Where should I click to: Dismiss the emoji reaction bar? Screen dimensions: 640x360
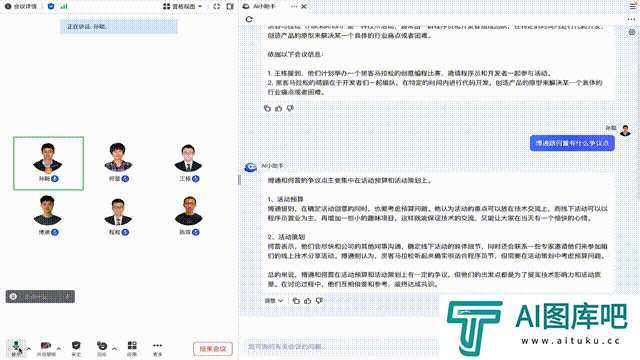pyautogui.click(x=67, y=297)
